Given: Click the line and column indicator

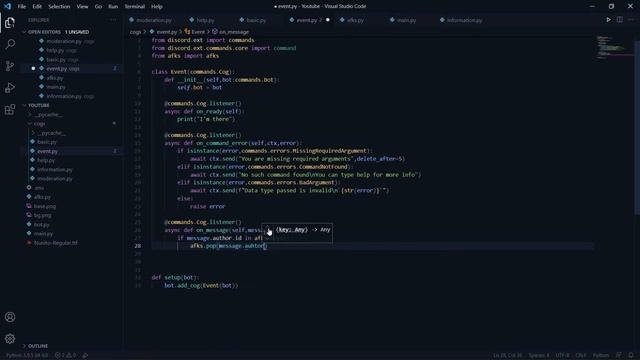Looking at the screenshot, I should 507,356.
